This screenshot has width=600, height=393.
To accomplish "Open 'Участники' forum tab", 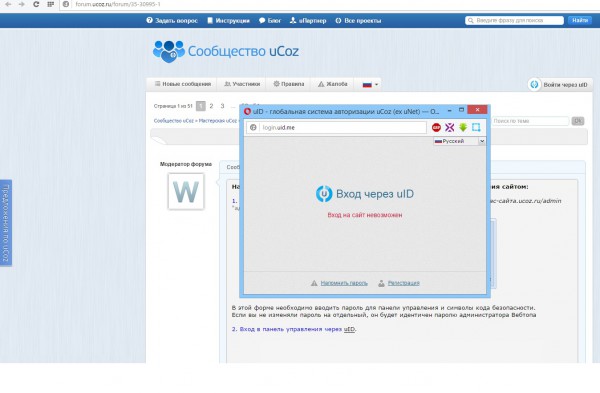I will tap(242, 84).
